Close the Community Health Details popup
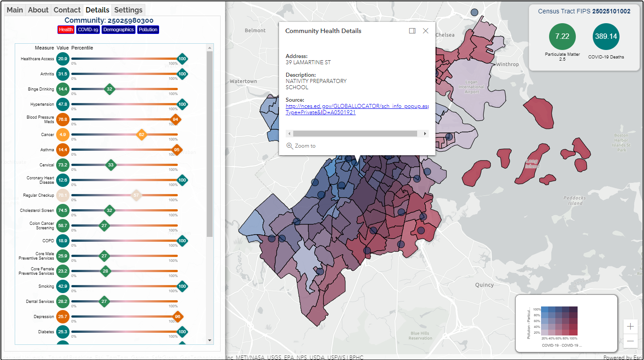 pos(426,31)
